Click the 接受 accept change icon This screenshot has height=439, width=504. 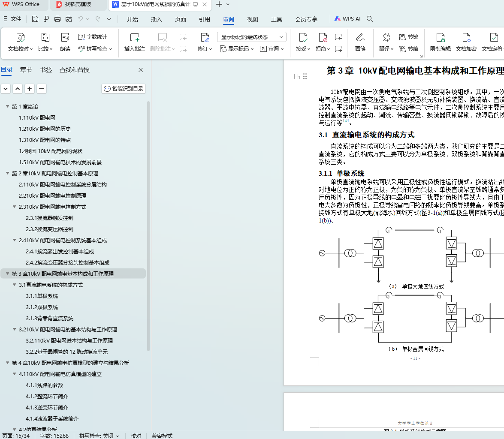click(303, 38)
